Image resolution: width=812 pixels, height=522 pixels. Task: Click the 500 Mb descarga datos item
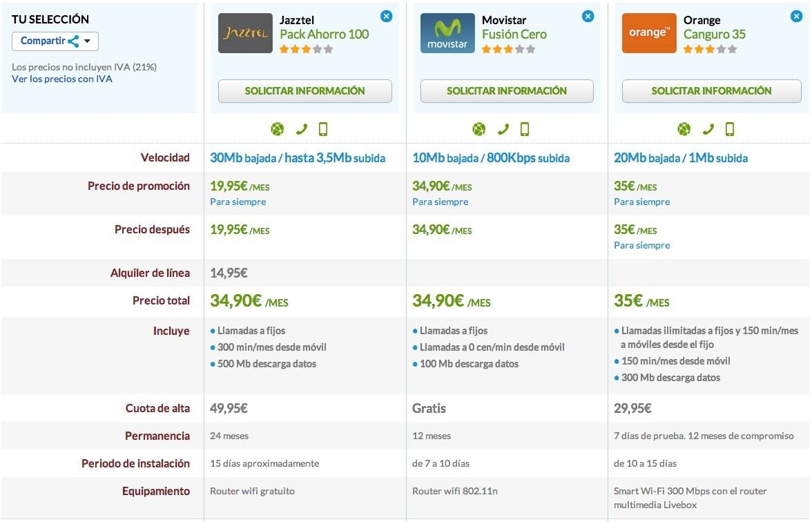click(267, 364)
